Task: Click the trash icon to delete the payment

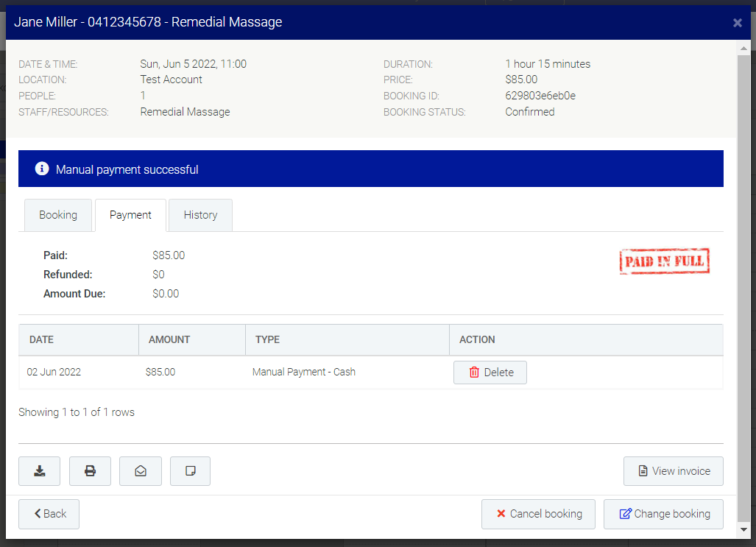Action: point(473,372)
